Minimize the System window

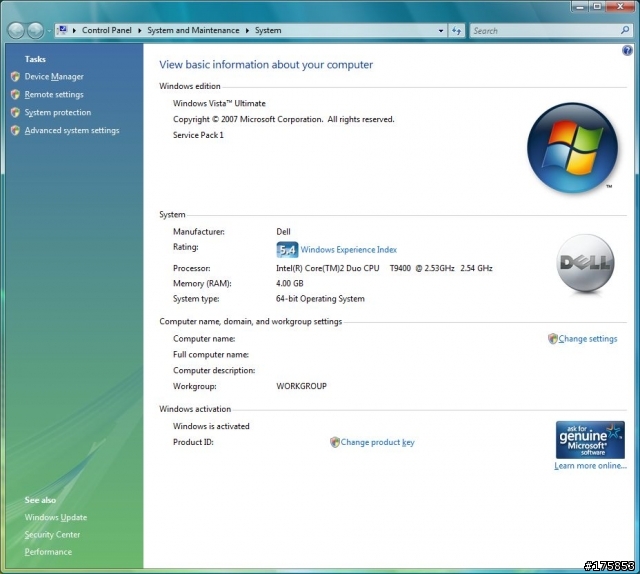coord(580,6)
